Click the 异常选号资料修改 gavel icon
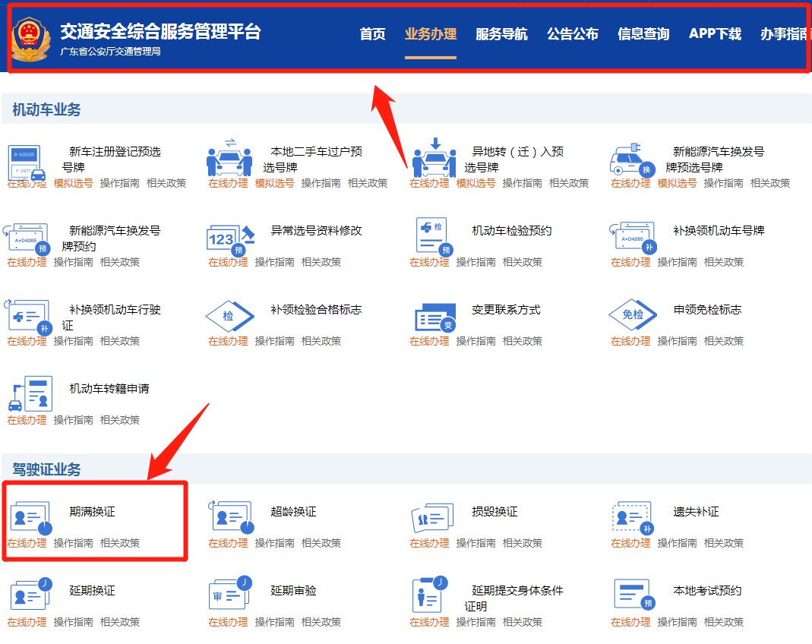The image size is (812, 644). tap(230, 238)
